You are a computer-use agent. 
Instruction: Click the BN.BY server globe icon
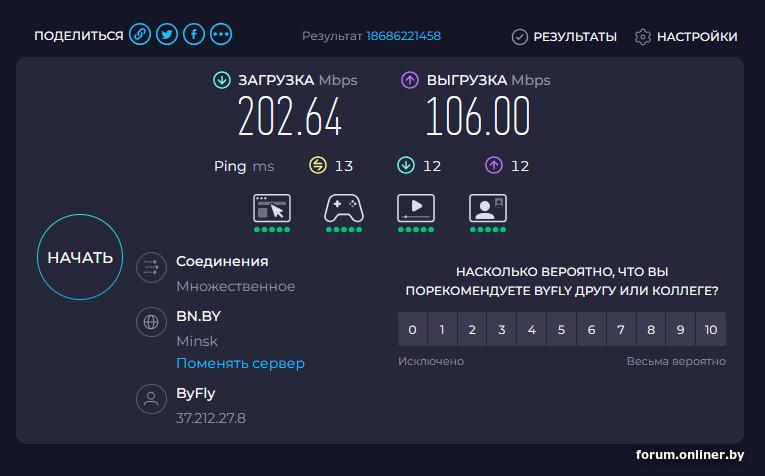151,322
